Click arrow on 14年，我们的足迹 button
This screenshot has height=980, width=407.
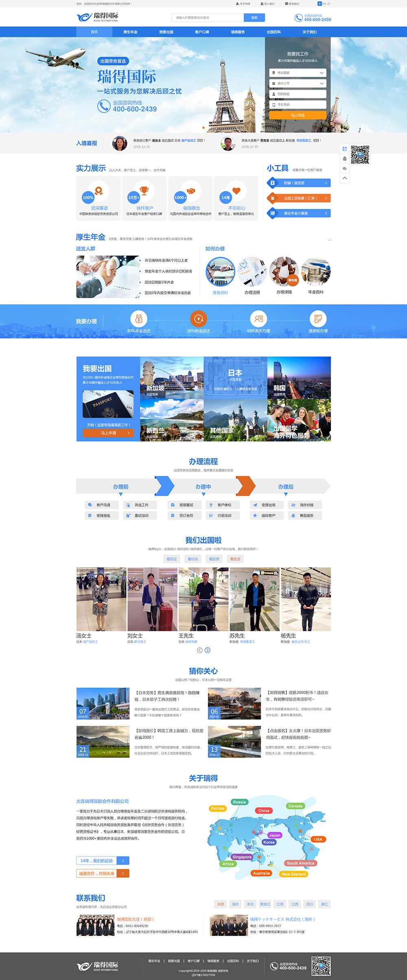point(123,860)
